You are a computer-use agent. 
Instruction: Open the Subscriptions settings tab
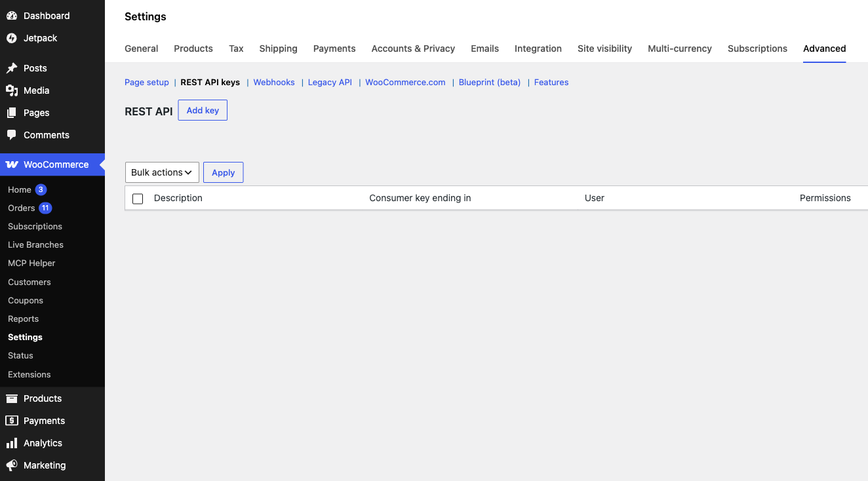tap(757, 48)
